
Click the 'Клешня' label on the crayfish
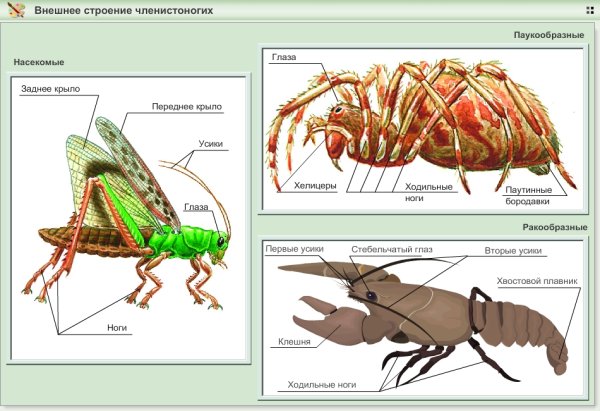point(294,342)
